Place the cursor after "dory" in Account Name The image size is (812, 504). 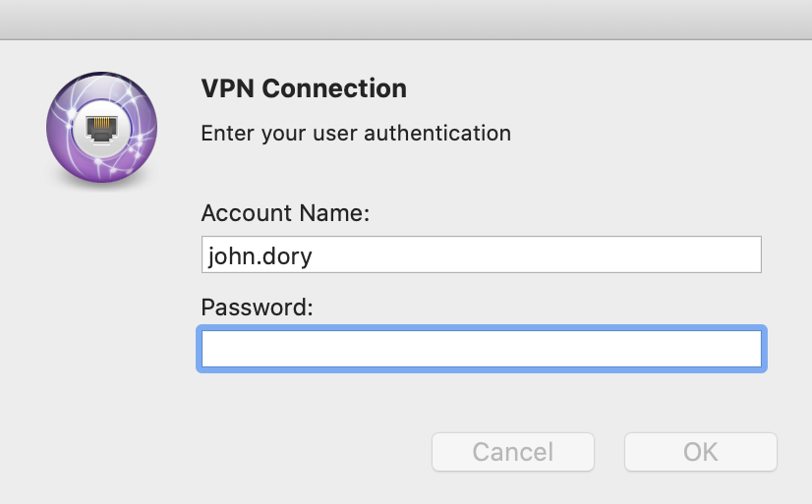point(315,256)
